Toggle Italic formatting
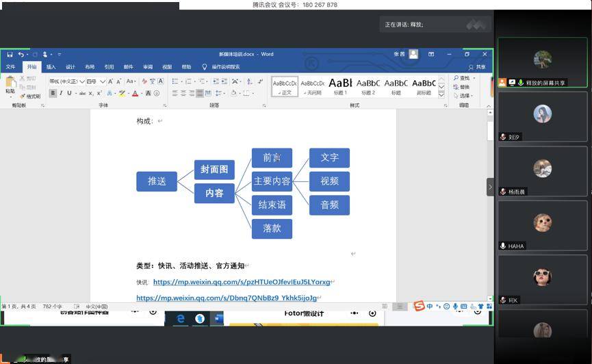 coord(61,93)
